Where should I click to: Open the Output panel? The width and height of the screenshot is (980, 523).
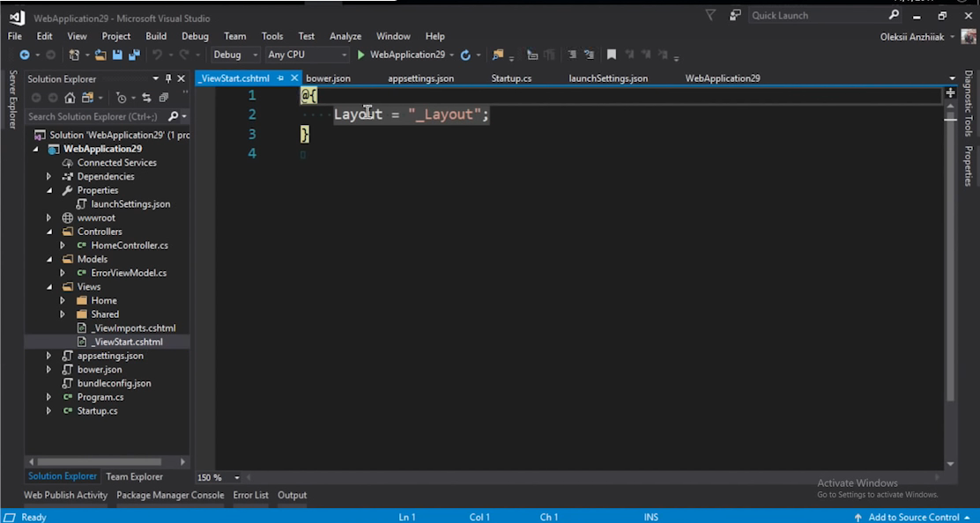coord(292,495)
